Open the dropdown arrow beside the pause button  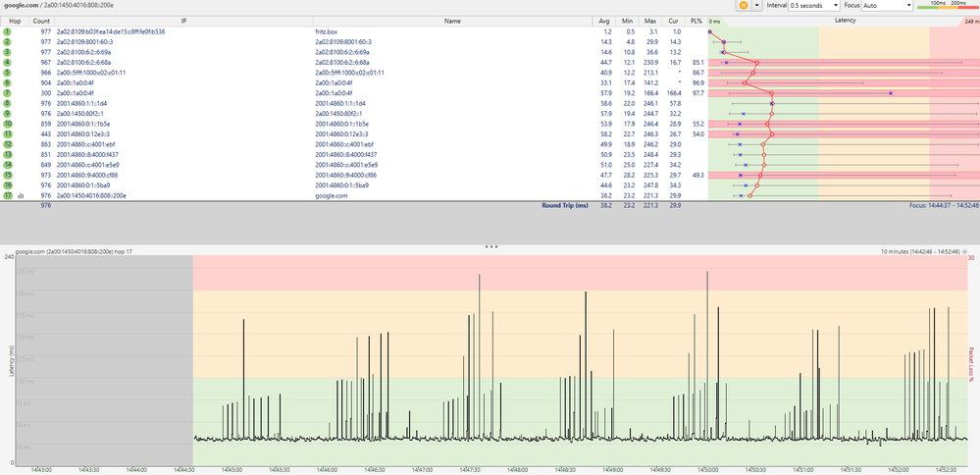[758, 6]
